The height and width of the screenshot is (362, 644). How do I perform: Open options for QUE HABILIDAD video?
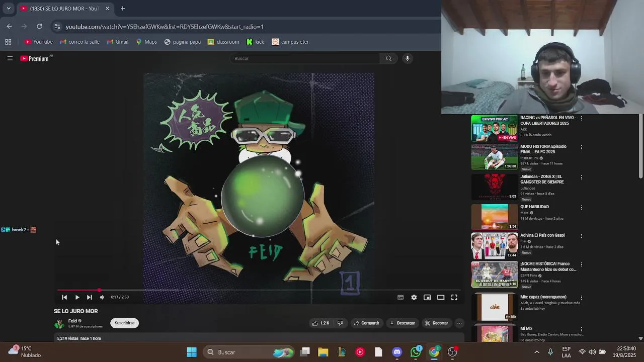click(582, 207)
